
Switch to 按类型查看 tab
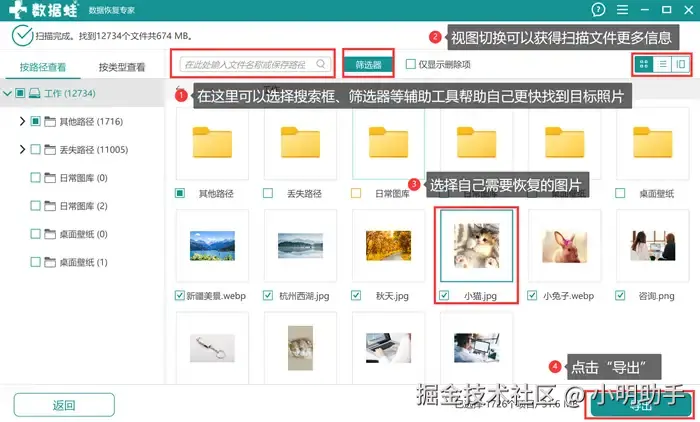pyautogui.click(x=122, y=67)
